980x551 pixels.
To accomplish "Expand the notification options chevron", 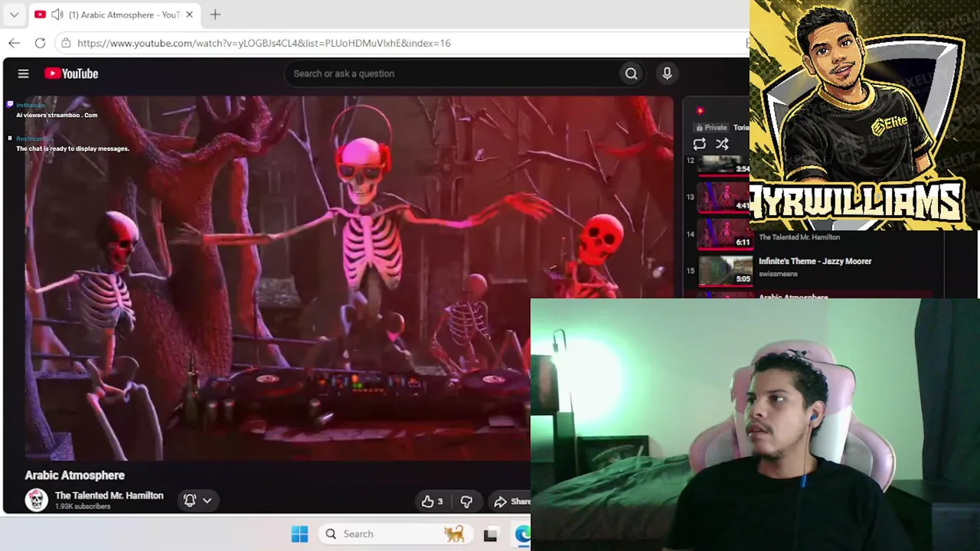I will (x=207, y=500).
